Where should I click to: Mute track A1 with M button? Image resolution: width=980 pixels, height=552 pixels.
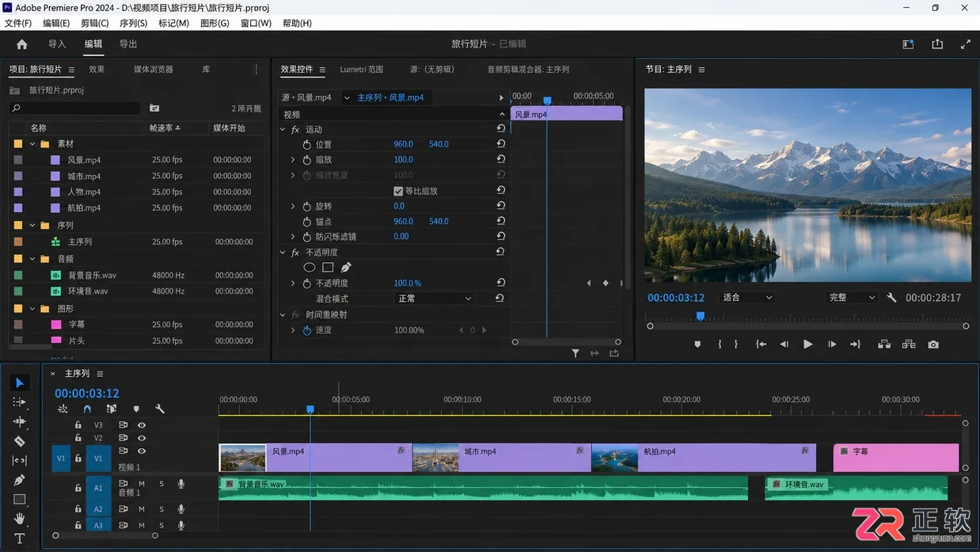[x=142, y=484]
